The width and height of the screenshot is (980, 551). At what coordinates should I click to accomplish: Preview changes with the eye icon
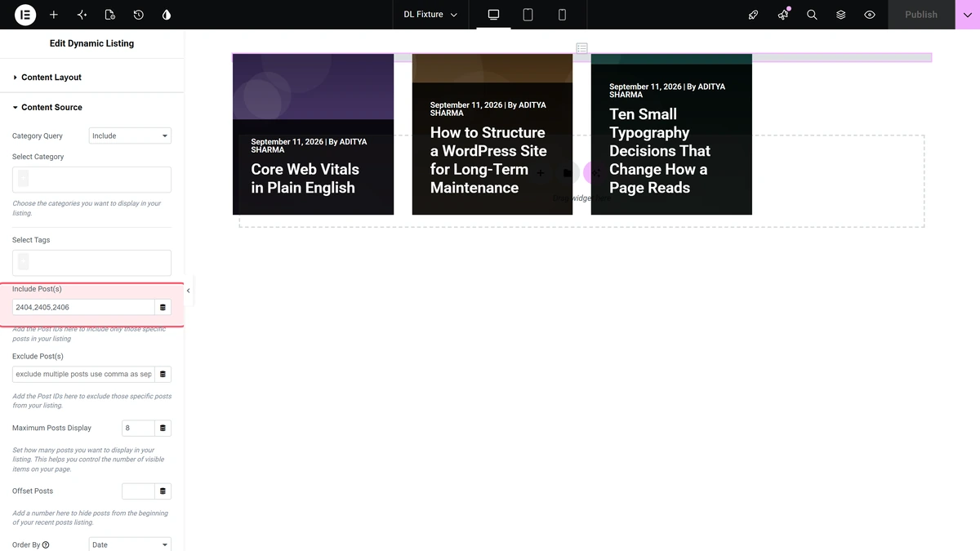coord(870,15)
